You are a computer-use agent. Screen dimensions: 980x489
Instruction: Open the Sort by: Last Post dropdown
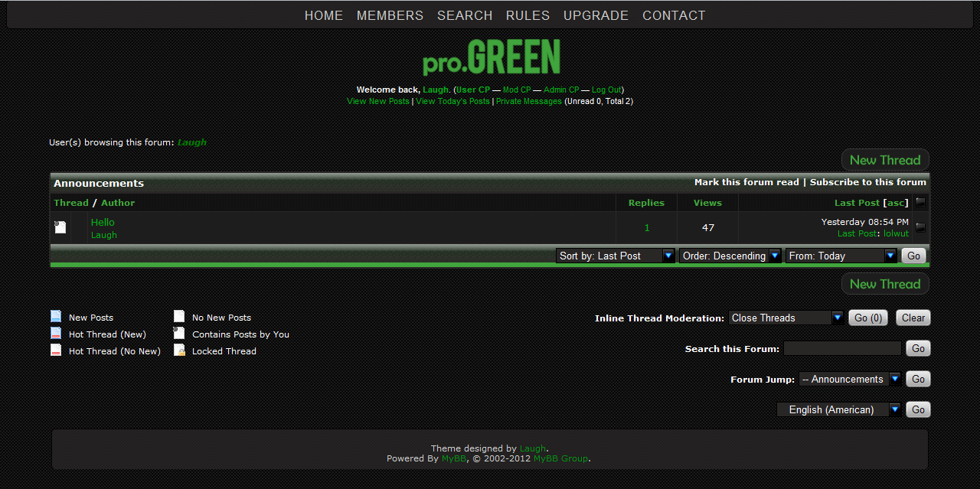tap(616, 256)
